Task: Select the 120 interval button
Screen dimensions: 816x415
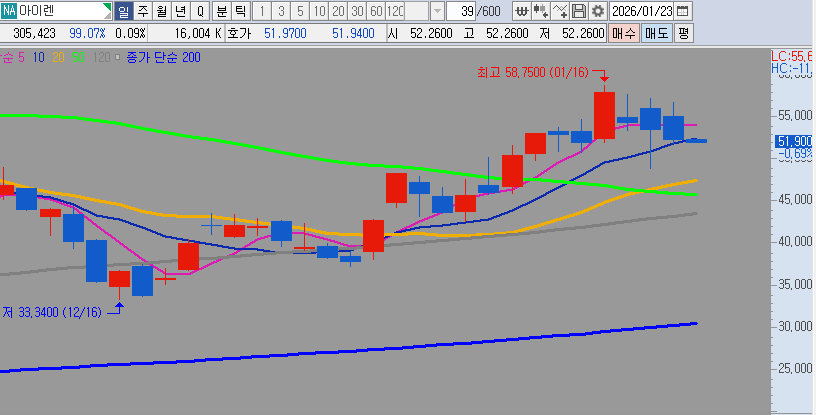Action: pyautogui.click(x=395, y=11)
